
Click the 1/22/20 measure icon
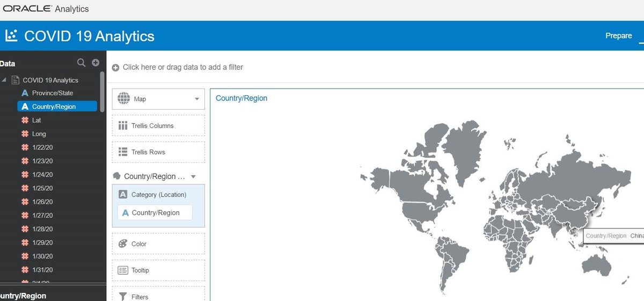[25, 147]
